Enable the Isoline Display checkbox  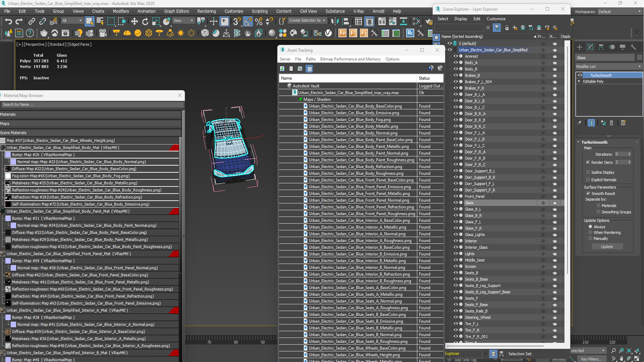588,172
